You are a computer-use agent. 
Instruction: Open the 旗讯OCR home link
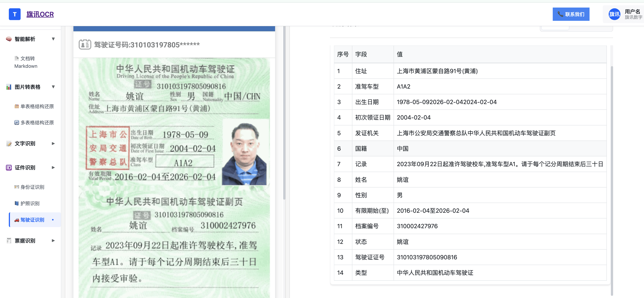(40, 14)
